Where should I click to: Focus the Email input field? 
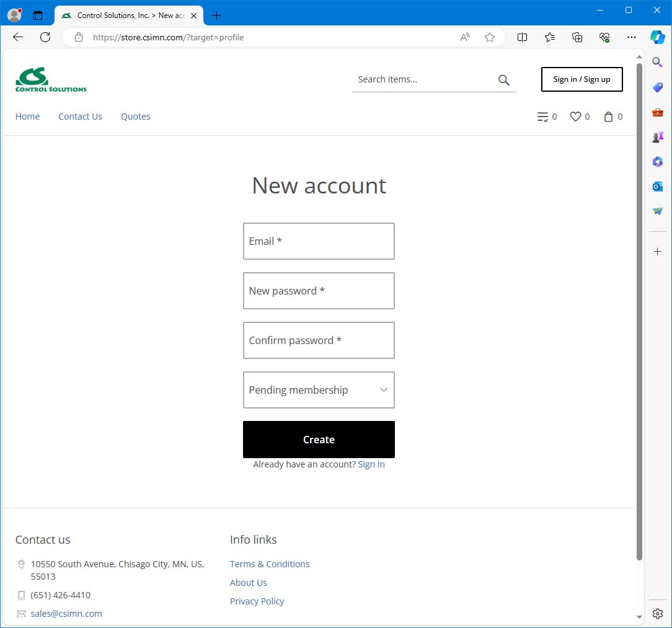pos(319,241)
